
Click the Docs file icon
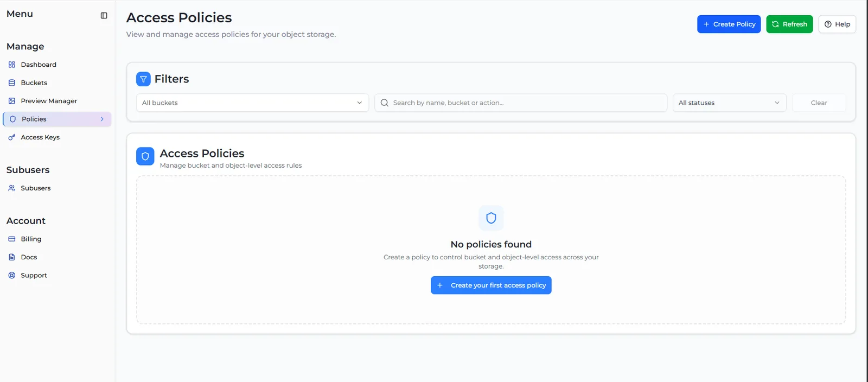coord(12,257)
